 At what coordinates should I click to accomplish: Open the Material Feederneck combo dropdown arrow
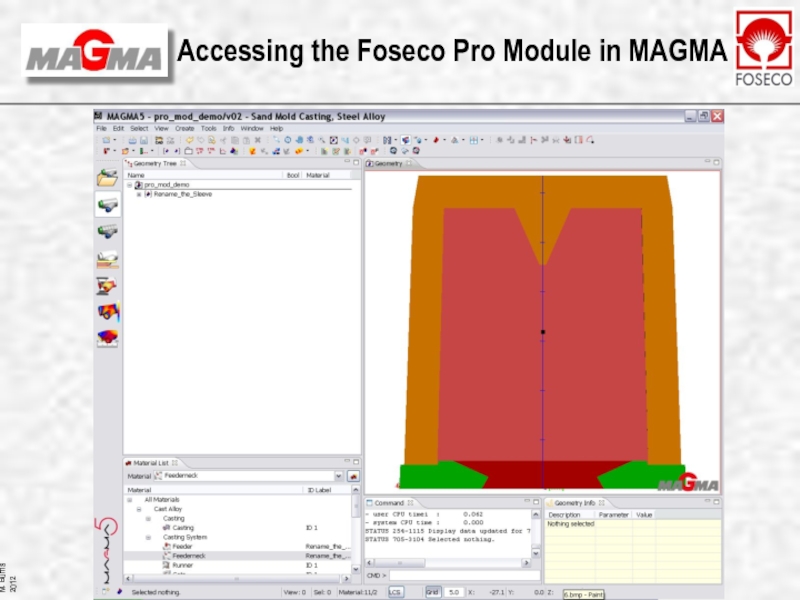coord(339,476)
